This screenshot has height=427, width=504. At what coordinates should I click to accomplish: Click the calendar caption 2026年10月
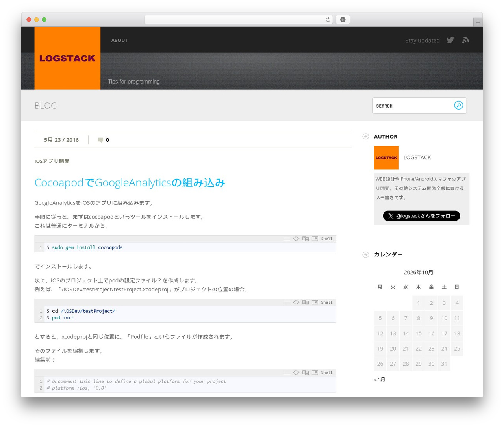point(419,272)
